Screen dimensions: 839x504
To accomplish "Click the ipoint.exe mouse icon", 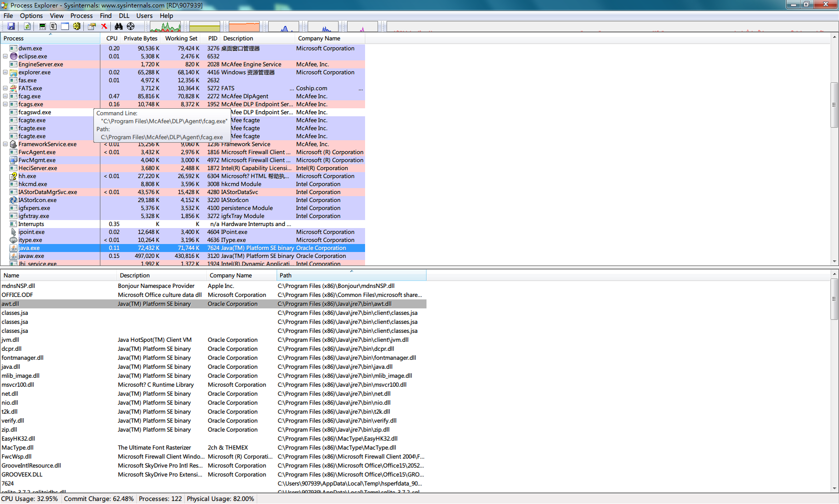I will (x=13, y=232).
